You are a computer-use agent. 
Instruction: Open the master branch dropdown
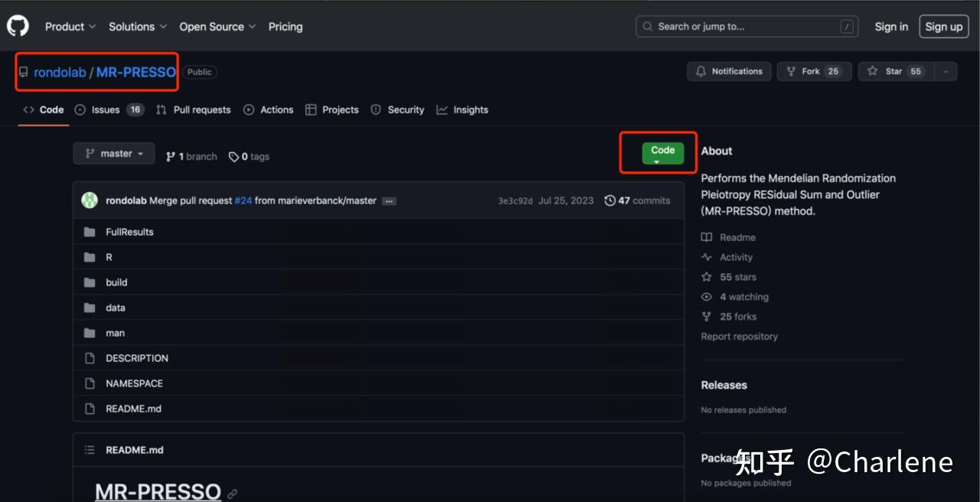(114, 154)
